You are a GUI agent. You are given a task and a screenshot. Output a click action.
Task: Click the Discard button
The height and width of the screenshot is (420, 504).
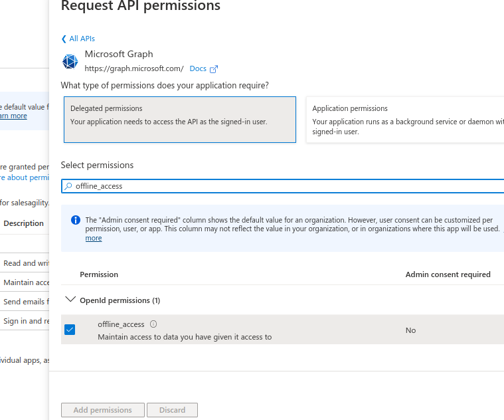pos(172,410)
